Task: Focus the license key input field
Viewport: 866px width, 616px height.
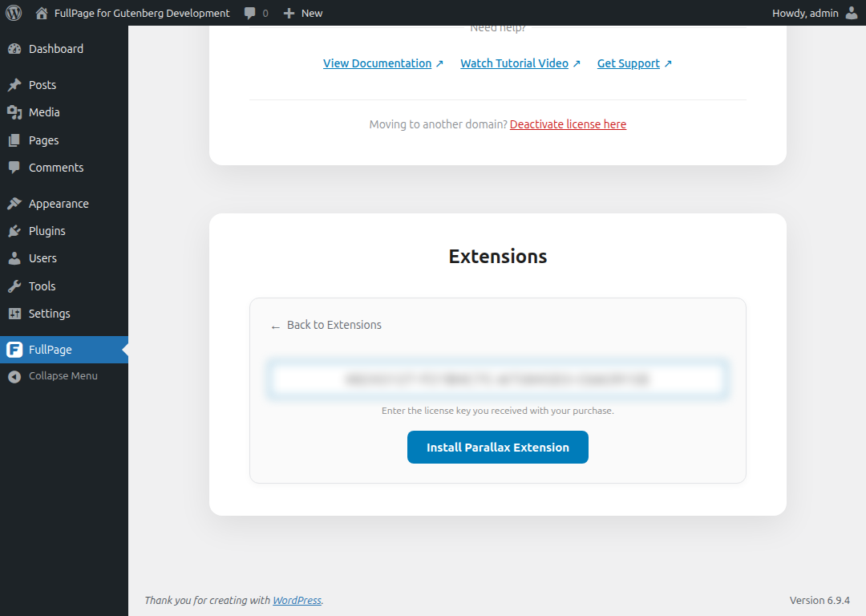Action: click(498, 379)
